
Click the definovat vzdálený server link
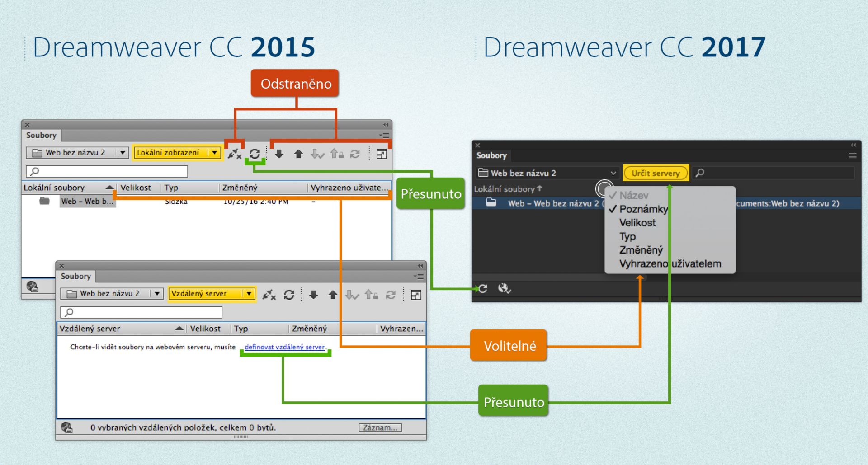(x=285, y=347)
